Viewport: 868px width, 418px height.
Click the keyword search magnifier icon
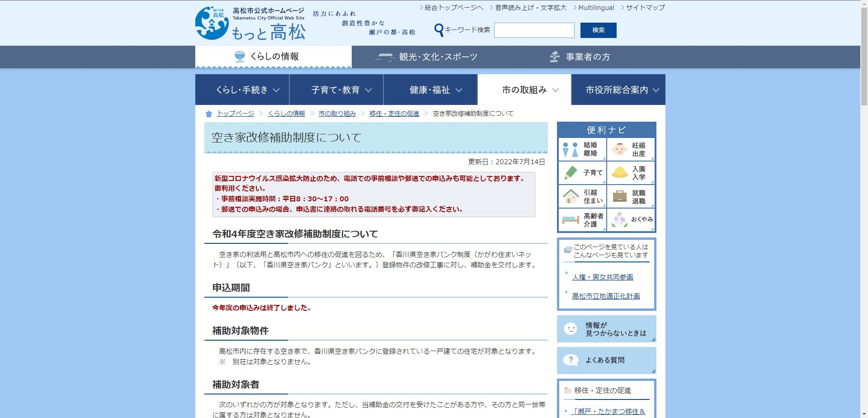pyautogui.click(x=439, y=30)
